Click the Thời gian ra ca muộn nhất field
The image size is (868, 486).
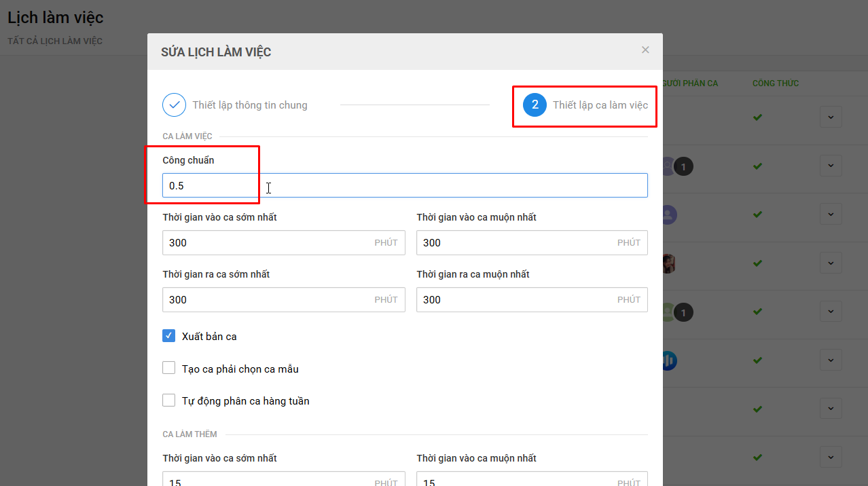(532, 300)
